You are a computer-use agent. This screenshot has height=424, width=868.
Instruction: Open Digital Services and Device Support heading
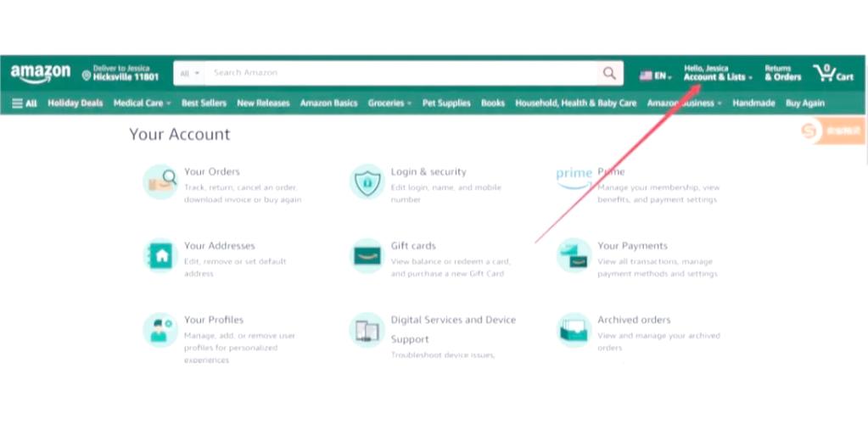pos(453,329)
